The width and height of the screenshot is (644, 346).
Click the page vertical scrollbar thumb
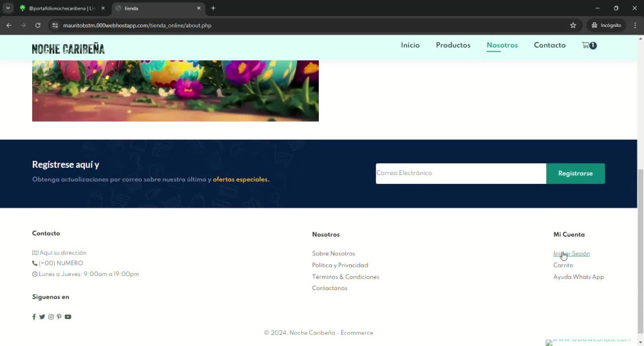(640, 251)
